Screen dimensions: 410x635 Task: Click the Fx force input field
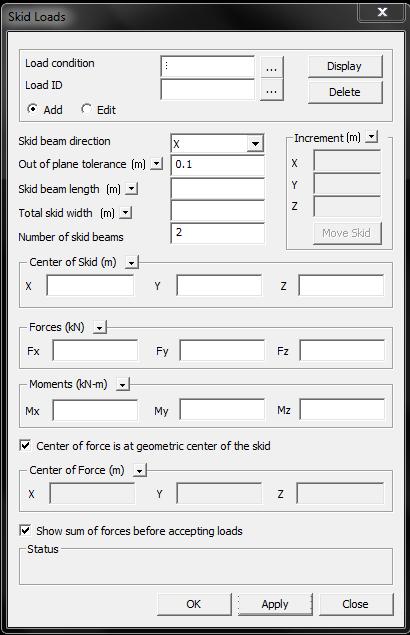95,350
